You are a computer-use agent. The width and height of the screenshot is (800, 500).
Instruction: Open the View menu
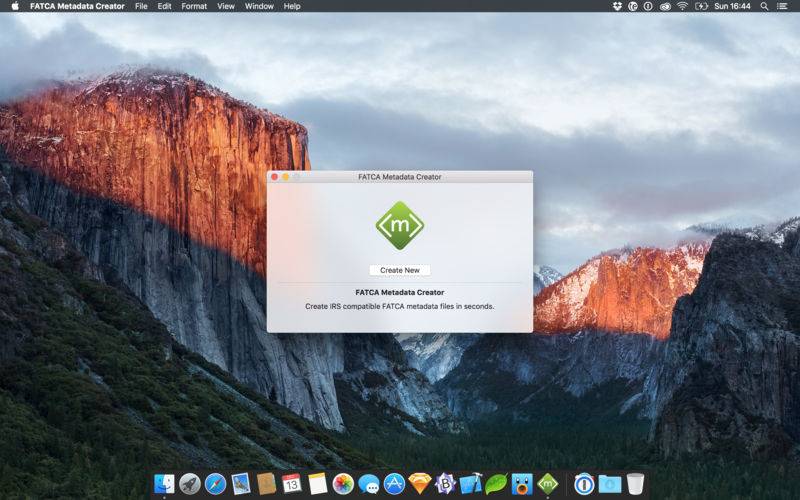[226, 6]
